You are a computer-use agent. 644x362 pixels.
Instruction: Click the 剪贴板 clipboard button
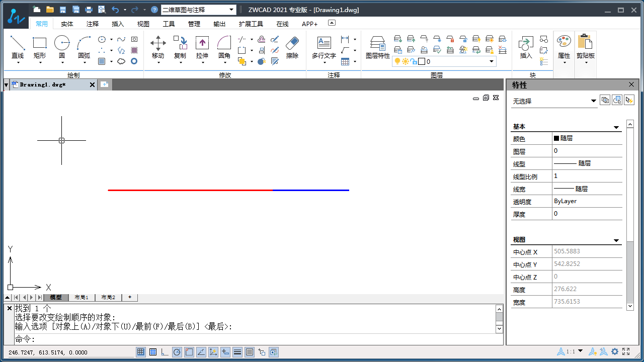pyautogui.click(x=585, y=47)
